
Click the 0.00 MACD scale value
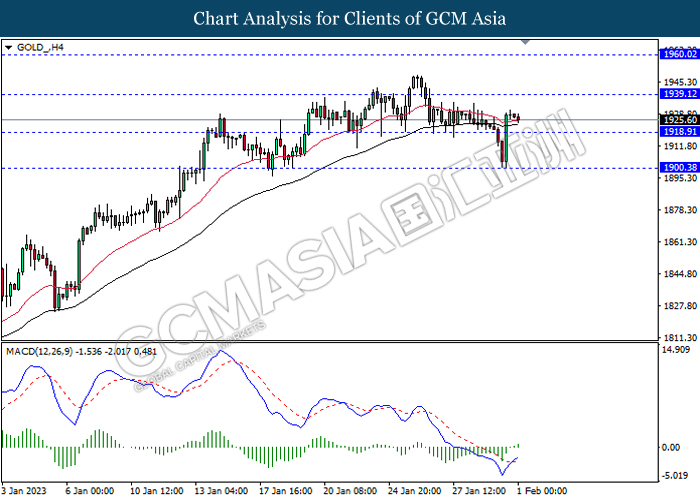[x=671, y=447]
